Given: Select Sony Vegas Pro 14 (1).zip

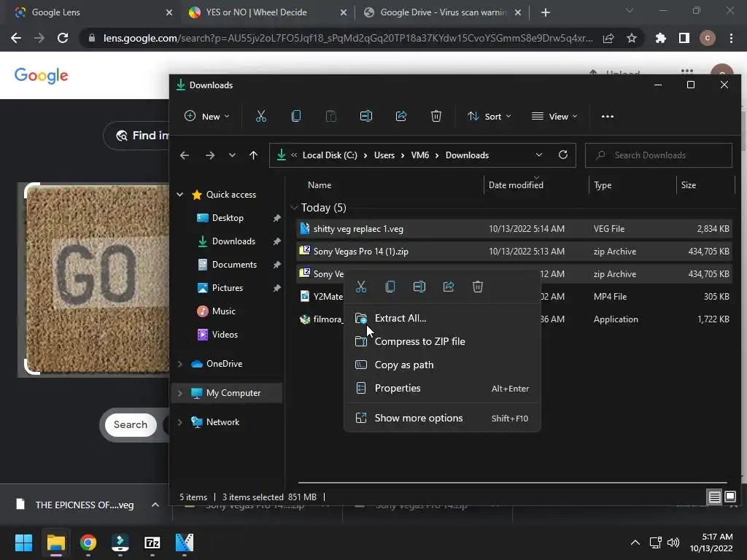Looking at the screenshot, I should [514, 252].
